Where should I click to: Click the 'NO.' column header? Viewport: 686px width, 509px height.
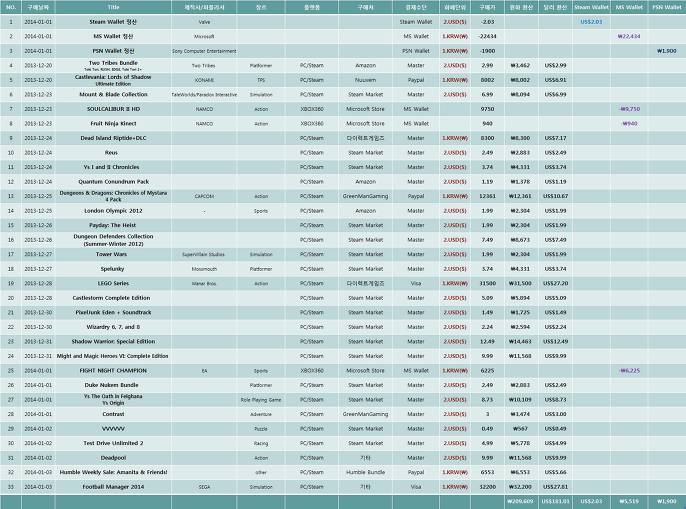[11, 7]
